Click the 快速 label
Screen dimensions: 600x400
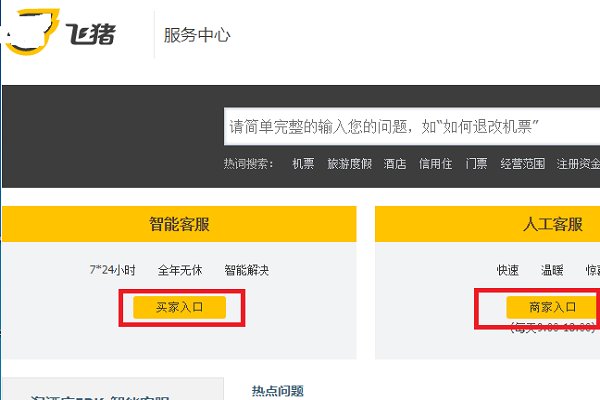(x=507, y=270)
